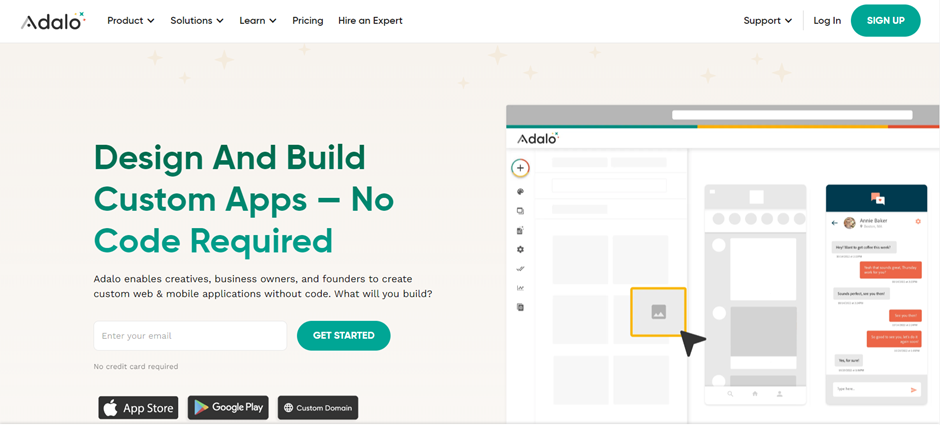Click the Annie Baker name text

coord(873,221)
